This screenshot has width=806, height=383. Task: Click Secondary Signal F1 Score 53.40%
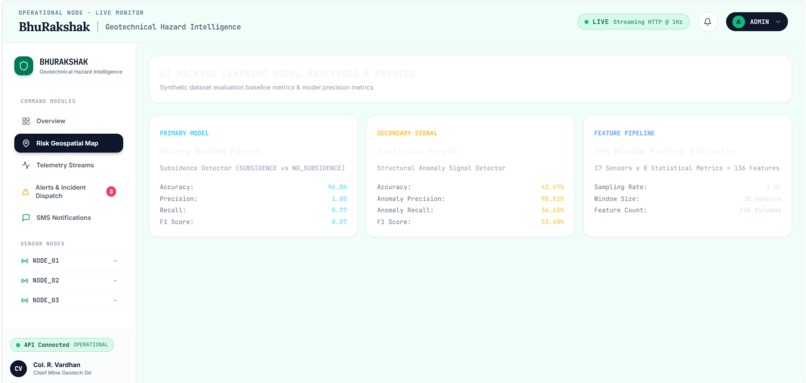[553, 222]
